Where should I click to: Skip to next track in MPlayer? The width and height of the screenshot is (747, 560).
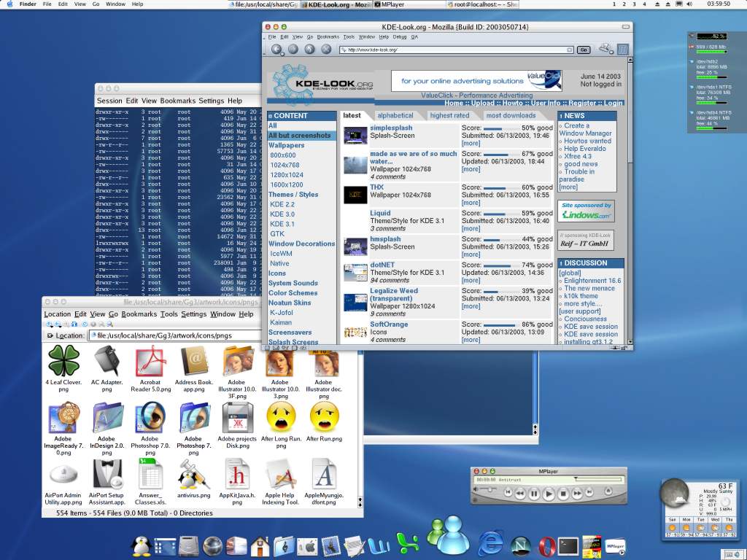tap(589, 492)
